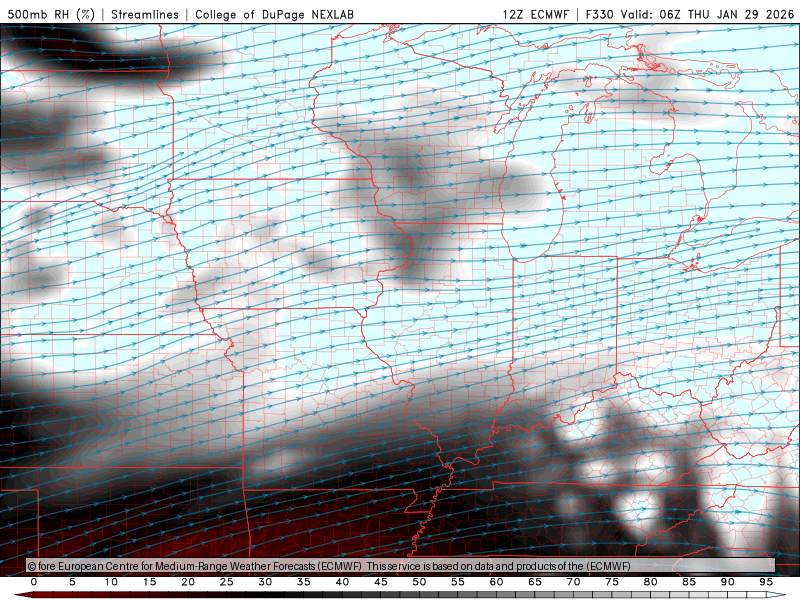
Task: Select the "12Z ECMWF" model run label
Action: click(535, 14)
